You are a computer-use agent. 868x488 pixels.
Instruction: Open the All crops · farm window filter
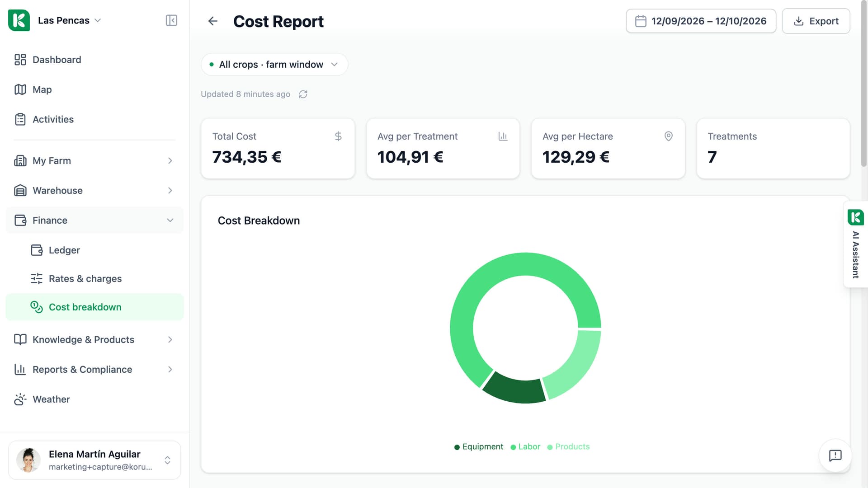pos(274,65)
